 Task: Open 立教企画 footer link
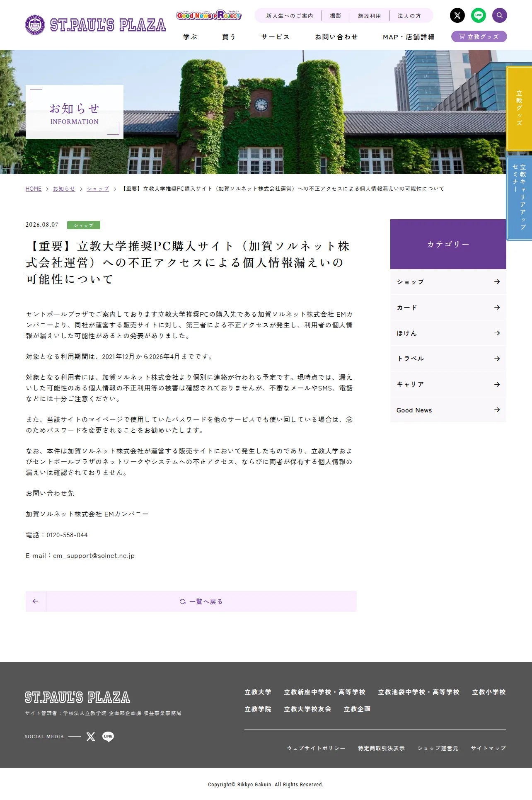coord(357,709)
